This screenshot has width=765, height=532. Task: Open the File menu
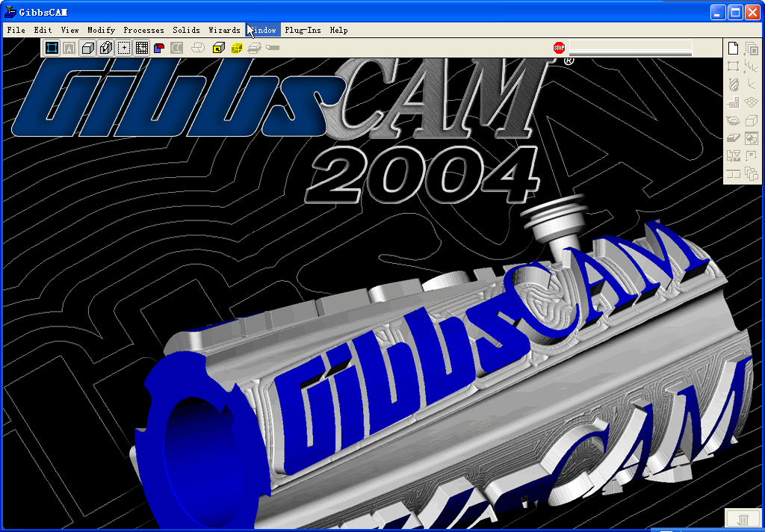(x=16, y=30)
